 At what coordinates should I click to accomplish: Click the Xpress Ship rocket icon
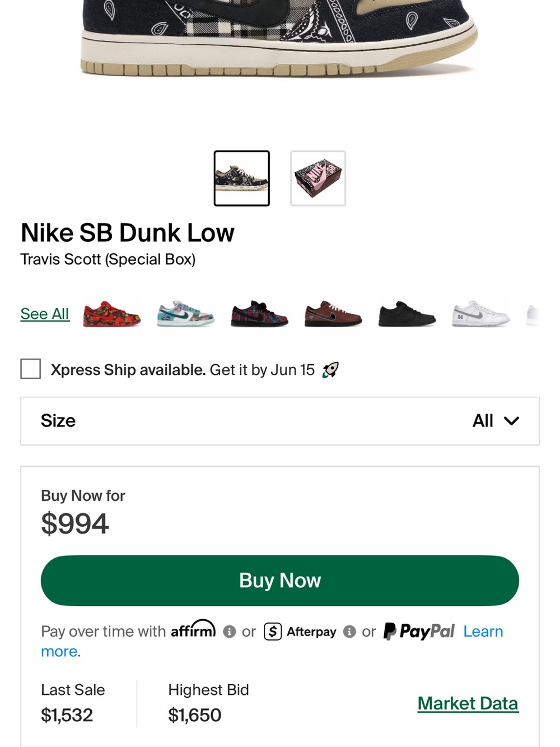330,370
